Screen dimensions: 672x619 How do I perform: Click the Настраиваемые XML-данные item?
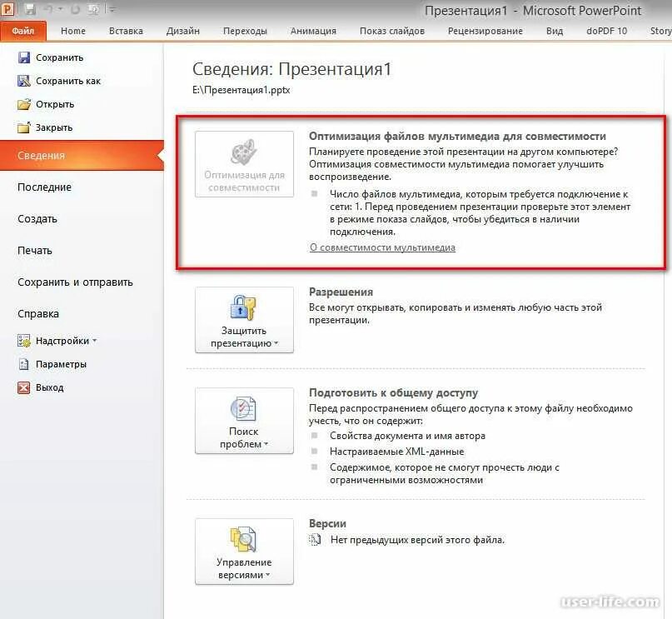pos(397,452)
